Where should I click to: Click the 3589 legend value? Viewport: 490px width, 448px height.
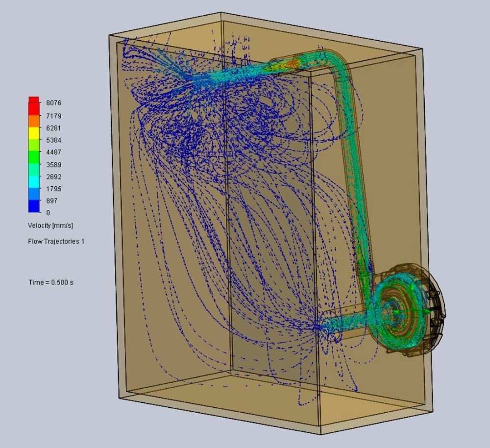click(x=54, y=165)
